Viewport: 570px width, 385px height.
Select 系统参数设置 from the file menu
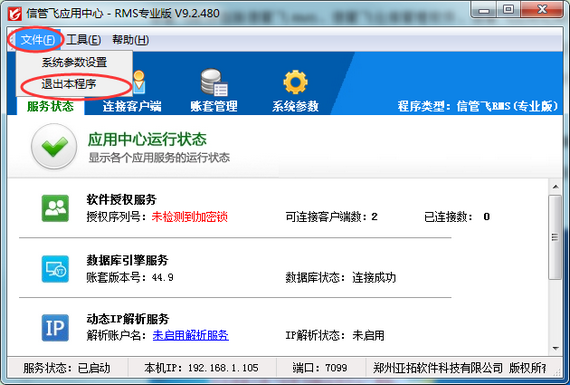[x=74, y=62]
